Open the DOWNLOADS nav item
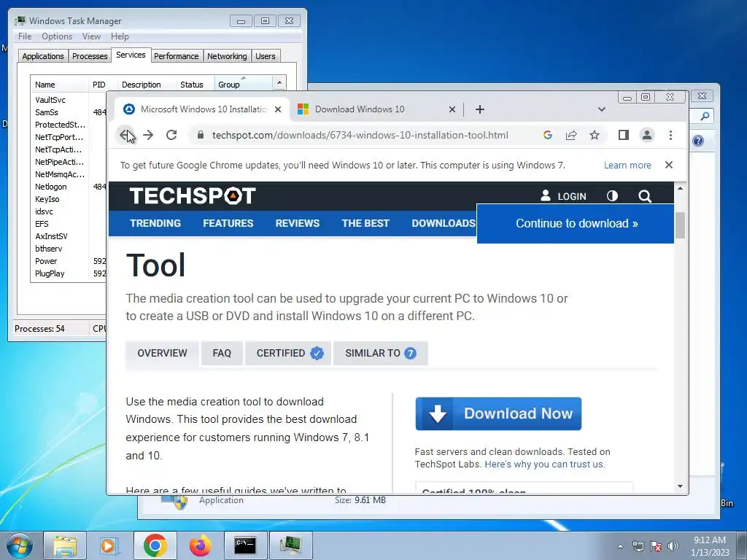This screenshot has width=747, height=560. [x=444, y=223]
